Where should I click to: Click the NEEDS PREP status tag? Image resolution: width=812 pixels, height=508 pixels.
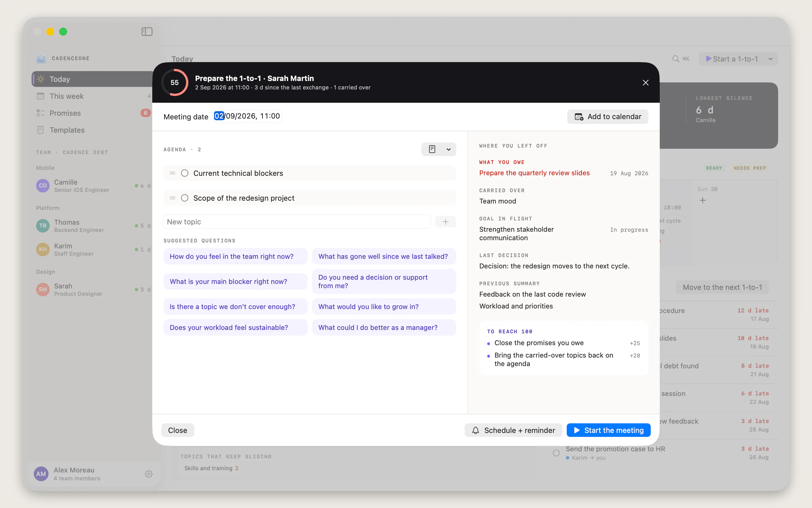[750, 168]
